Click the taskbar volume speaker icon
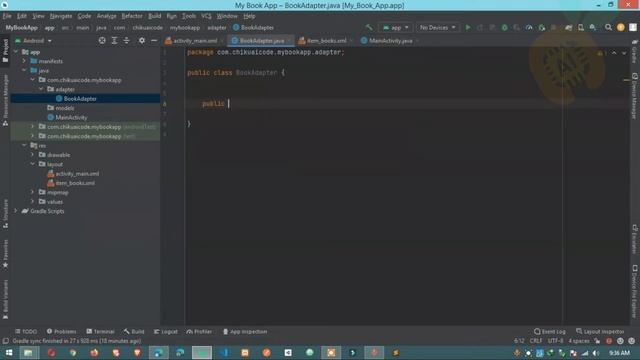Screen dimensions: 640x360 pos(596,353)
